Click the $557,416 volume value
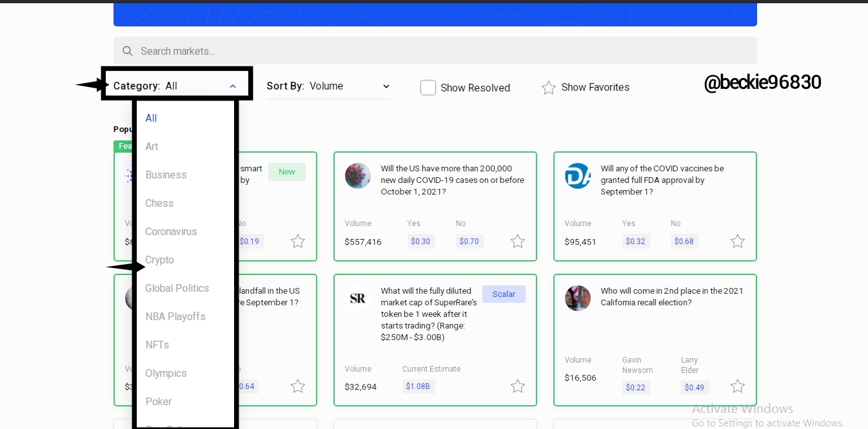This screenshot has width=868, height=429. point(363,242)
